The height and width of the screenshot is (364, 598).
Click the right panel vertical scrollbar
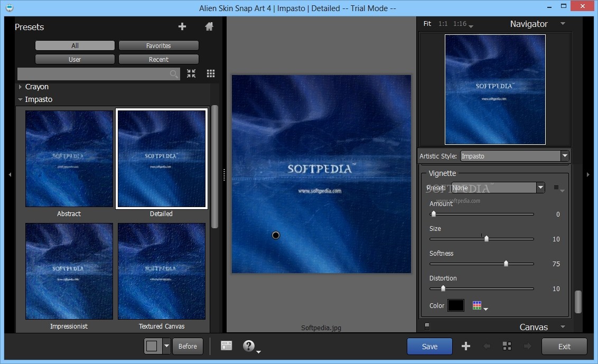[578, 302]
